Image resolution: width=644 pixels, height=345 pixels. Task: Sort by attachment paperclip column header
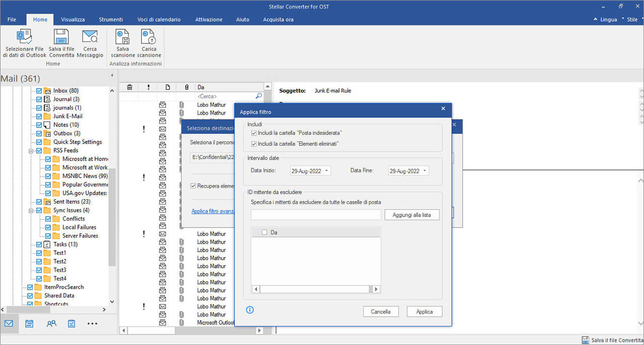point(187,87)
